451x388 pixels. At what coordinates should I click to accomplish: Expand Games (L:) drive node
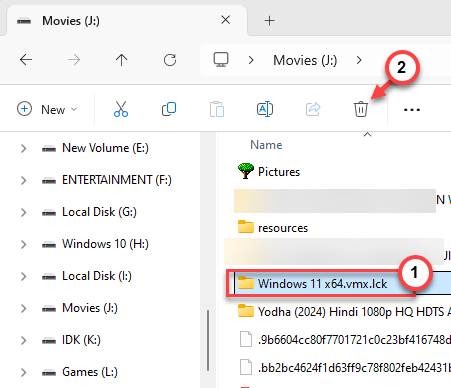click(x=23, y=372)
